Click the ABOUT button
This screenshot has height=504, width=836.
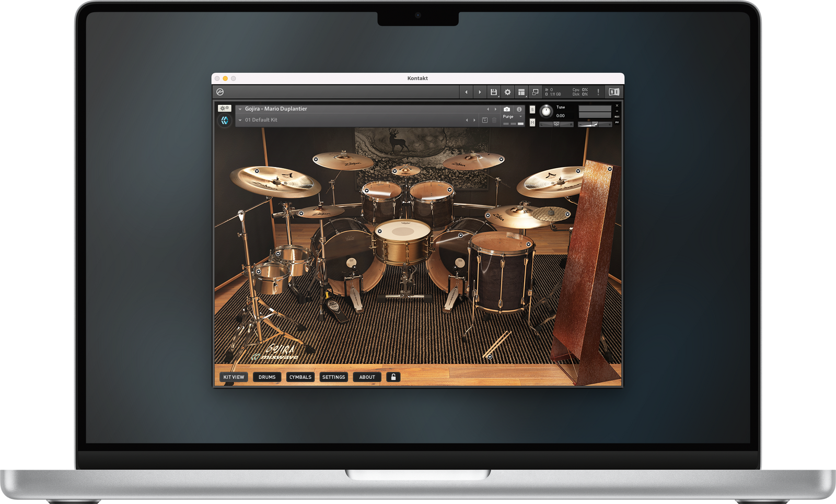(367, 377)
